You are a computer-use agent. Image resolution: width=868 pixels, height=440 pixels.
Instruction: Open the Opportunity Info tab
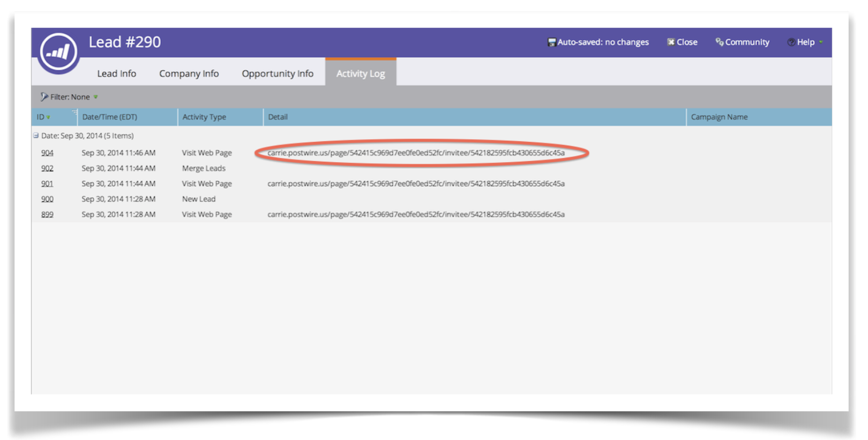click(277, 73)
